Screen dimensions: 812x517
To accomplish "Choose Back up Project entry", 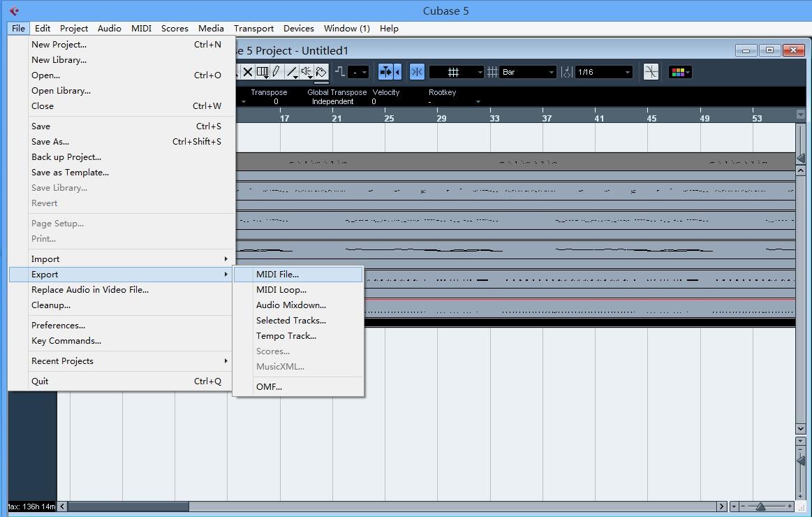I will click(x=122, y=157).
